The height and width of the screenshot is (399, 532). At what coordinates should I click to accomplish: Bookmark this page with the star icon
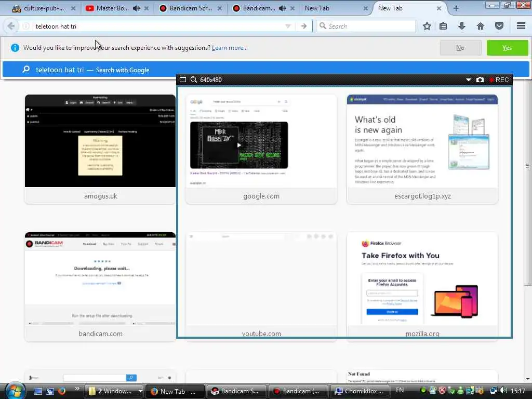point(427,26)
